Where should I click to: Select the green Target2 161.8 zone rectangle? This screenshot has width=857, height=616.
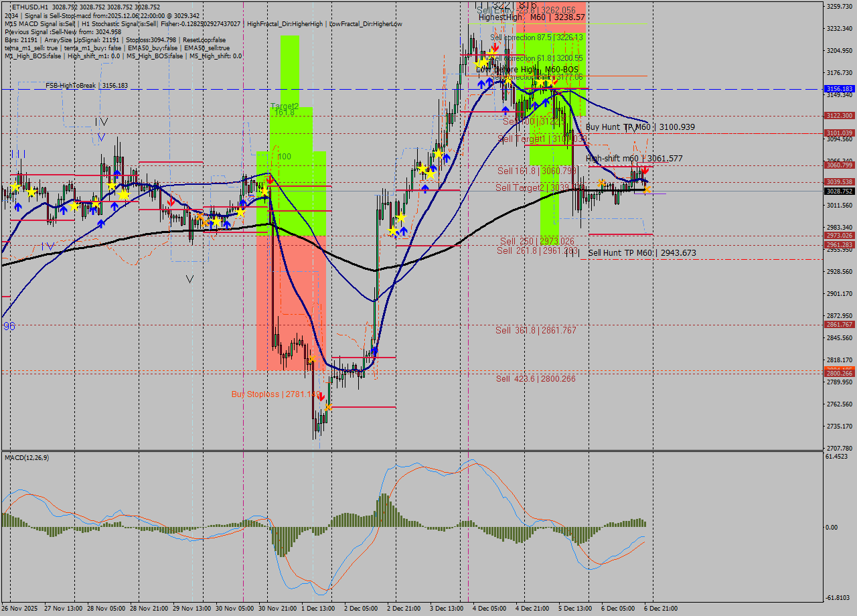click(x=291, y=134)
